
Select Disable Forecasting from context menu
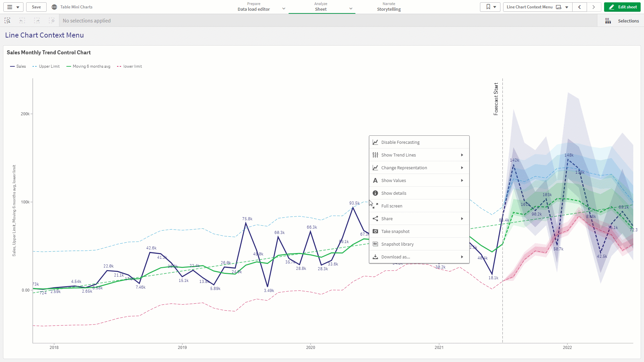[400, 142]
